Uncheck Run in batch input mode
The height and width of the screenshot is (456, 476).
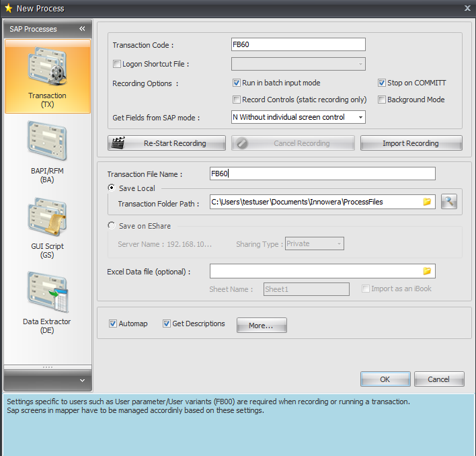click(x=237, y=83)
